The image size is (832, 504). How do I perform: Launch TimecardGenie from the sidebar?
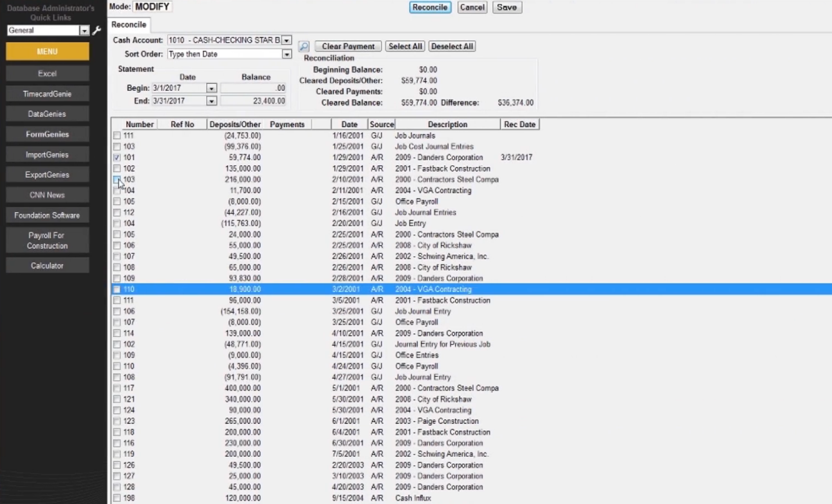(47, 93)
